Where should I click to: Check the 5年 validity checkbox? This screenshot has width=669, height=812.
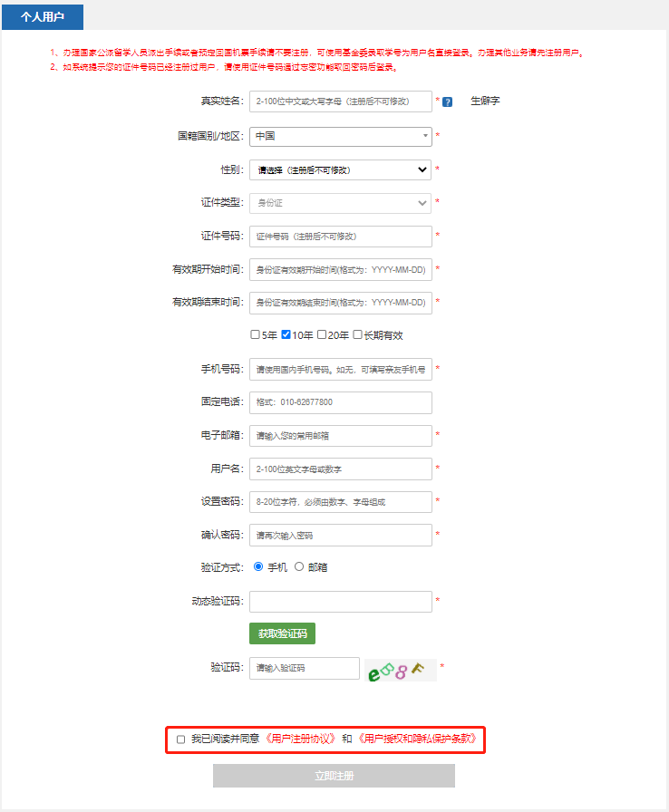(256, 334)
